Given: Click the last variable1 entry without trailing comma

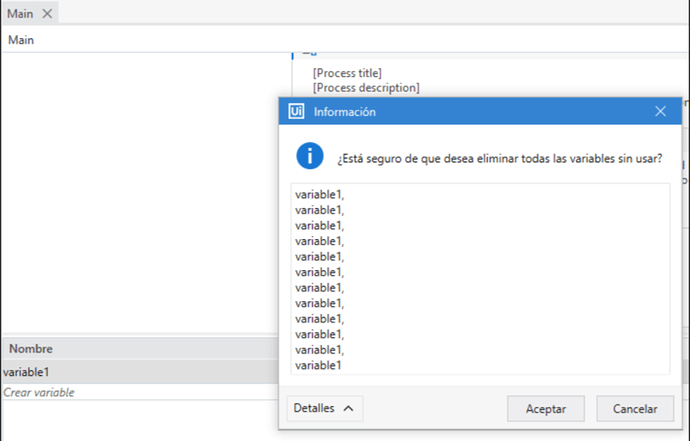Looking at the screenshot, I should coord(318,365).
